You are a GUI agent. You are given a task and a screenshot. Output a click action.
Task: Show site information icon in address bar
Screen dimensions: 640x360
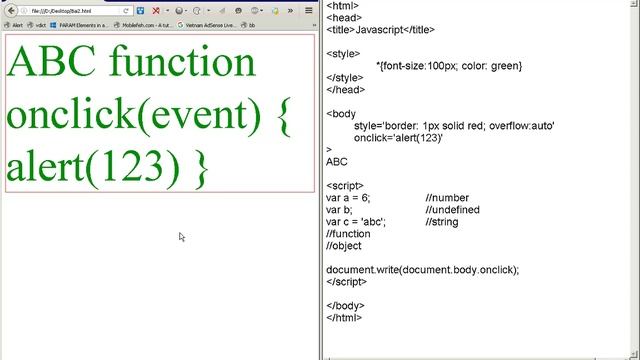click(x=24, y=11)
